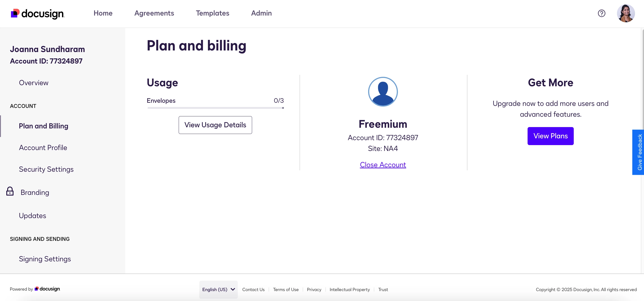Open Account Profile settings
The width and height of the screenshot is (644, 301).
pos(43,148)
